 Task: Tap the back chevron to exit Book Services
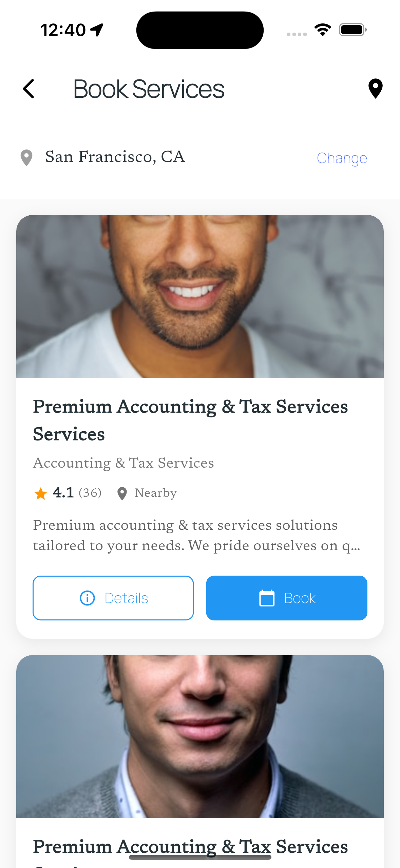29,89
